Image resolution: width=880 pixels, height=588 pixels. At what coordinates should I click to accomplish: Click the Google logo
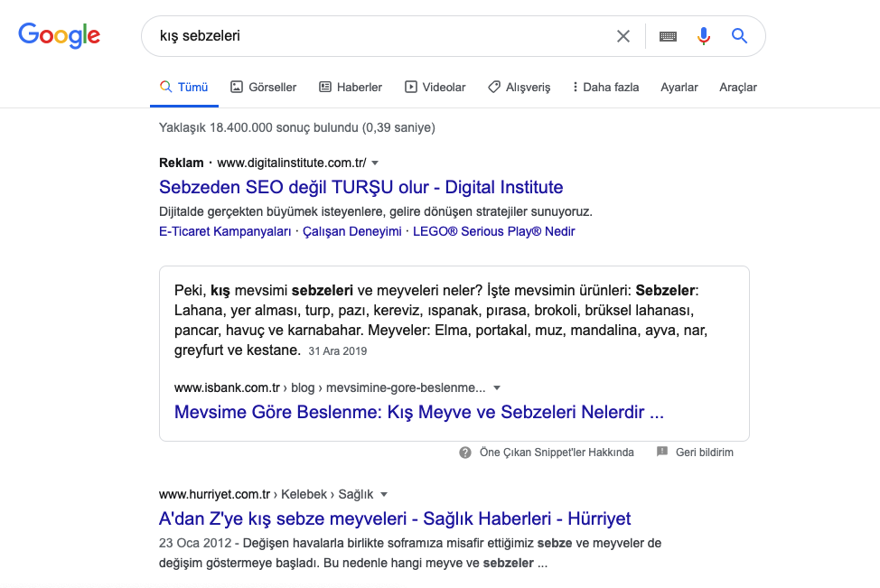(x=60, y=36)
